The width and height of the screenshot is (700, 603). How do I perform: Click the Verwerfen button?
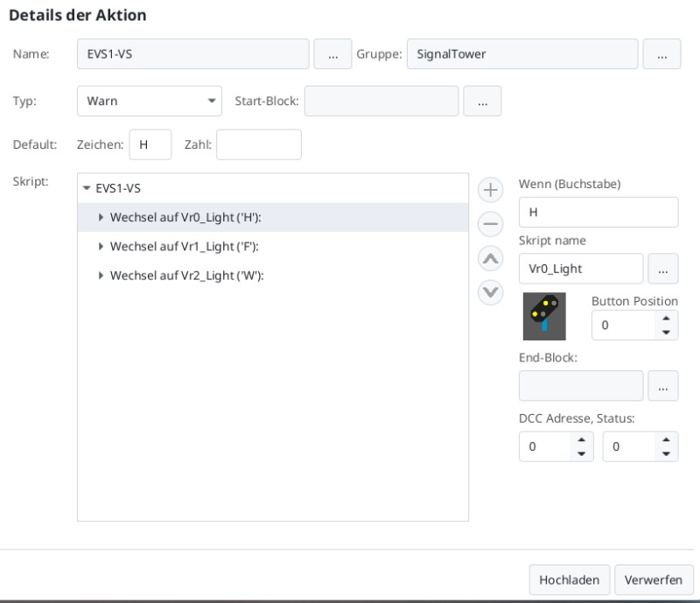pos(654,579)
